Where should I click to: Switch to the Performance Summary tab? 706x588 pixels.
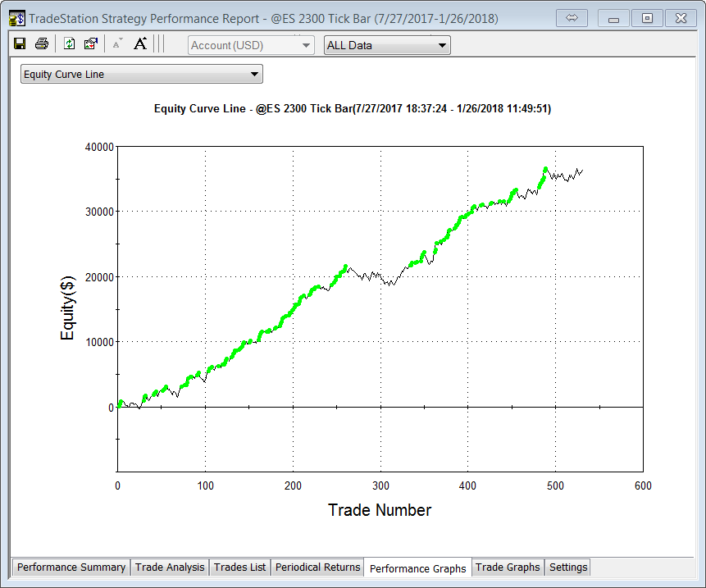point(71,567)
